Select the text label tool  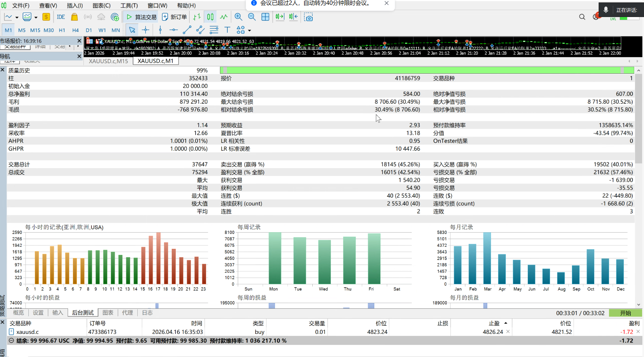[x=227, y=30]
